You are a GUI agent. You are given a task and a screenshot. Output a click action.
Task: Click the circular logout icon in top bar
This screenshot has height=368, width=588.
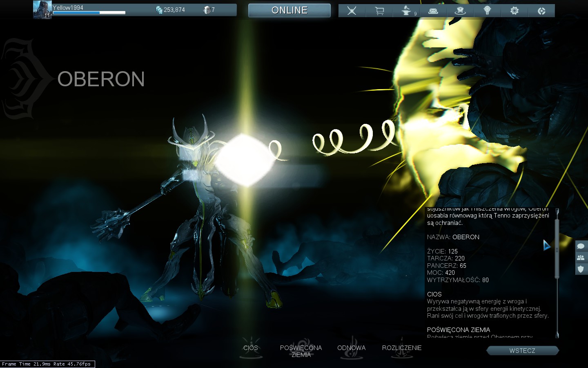(541, 11)
